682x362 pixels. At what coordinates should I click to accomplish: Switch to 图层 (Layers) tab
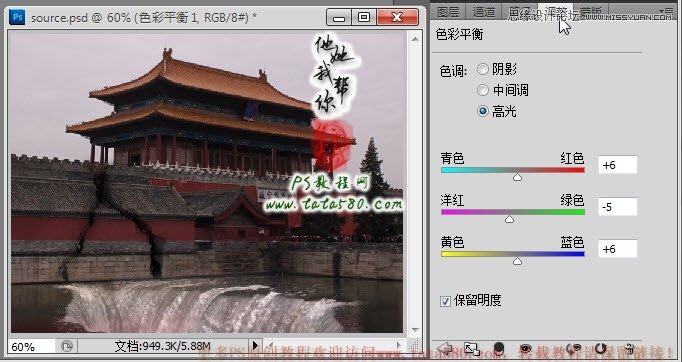coord(448,11)
